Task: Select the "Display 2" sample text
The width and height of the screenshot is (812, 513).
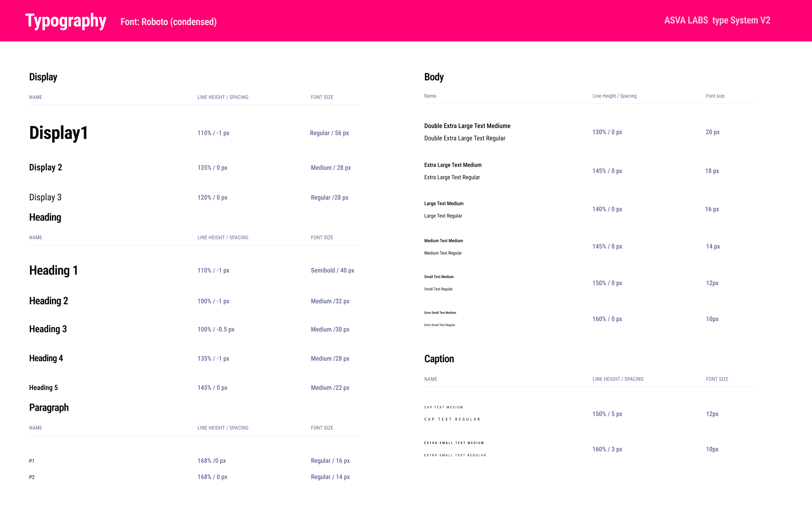Action: click(45, 168)
